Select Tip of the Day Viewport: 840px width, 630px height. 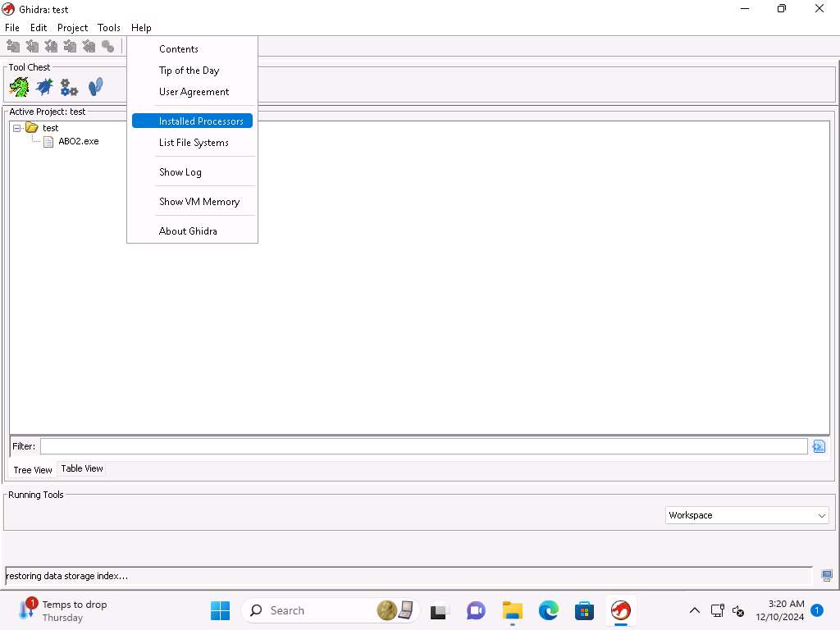(189, 71)
